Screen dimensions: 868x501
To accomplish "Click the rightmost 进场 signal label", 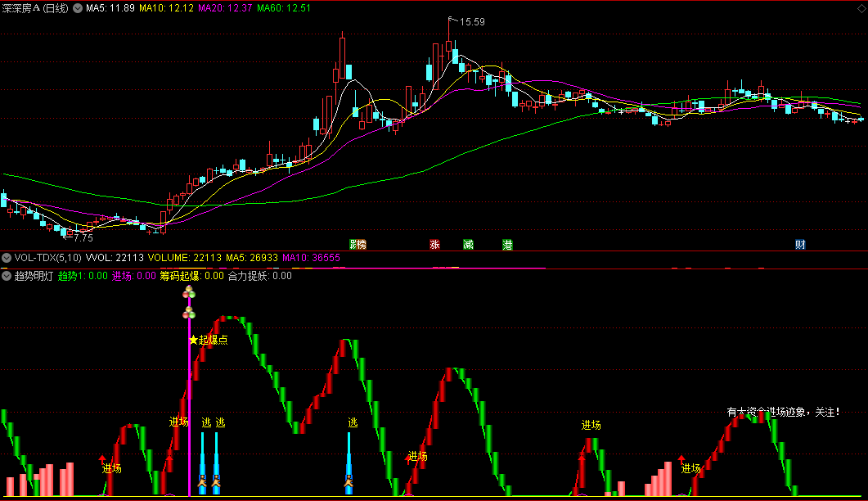I will 690,469.
